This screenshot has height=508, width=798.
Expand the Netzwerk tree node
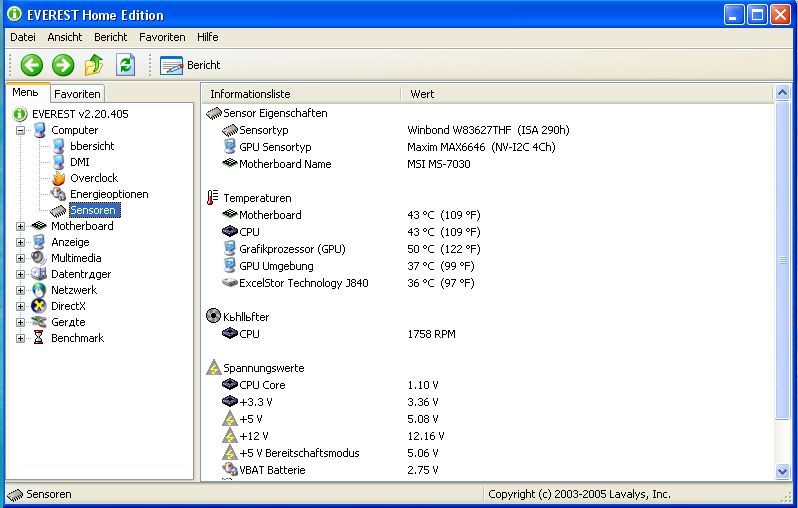point(20,290)
